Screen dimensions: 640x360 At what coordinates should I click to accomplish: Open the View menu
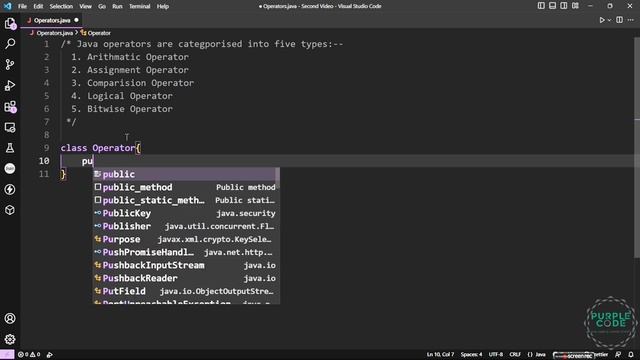[85, 6]
